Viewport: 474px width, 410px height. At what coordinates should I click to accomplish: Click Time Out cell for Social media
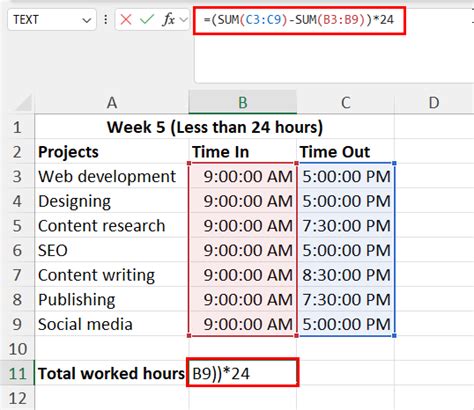click(346, 324)
